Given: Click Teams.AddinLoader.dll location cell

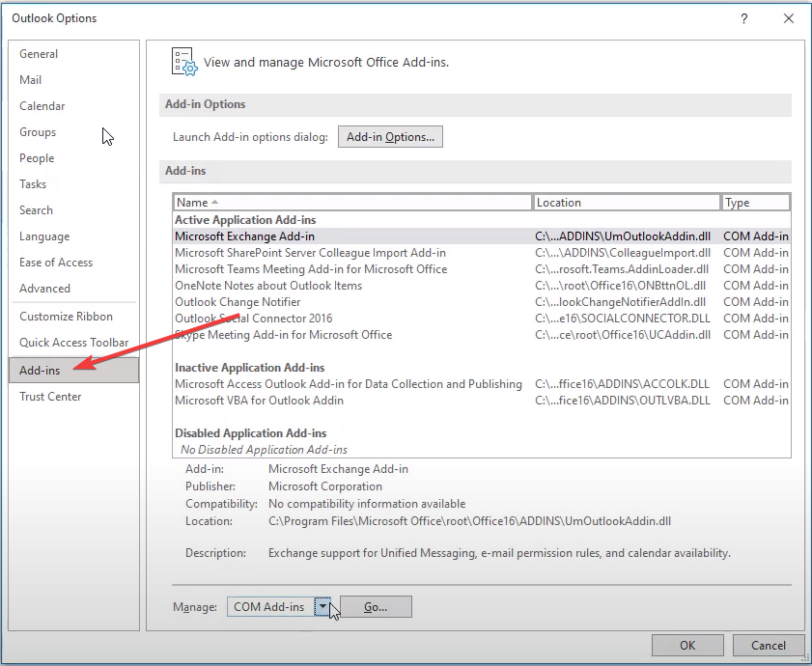Looking at the screenshot, I should tap(622, 269).
